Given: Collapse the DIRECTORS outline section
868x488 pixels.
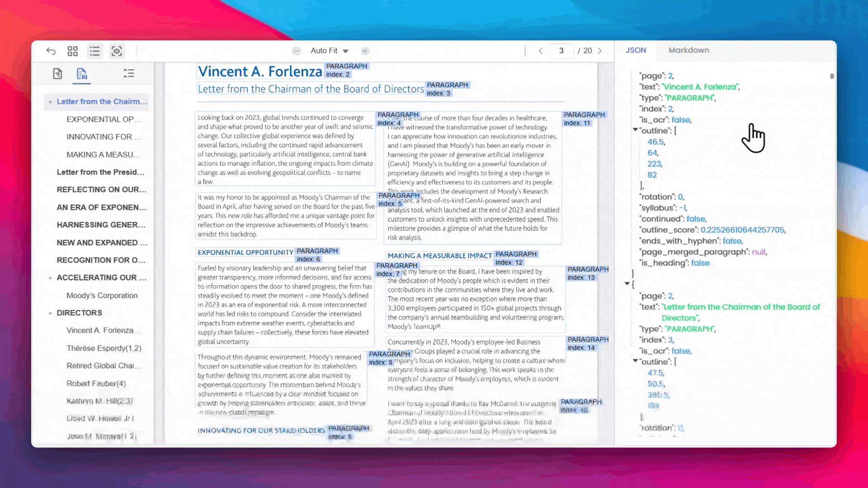Looking at the screenshot, I should (x=50, y=313).
